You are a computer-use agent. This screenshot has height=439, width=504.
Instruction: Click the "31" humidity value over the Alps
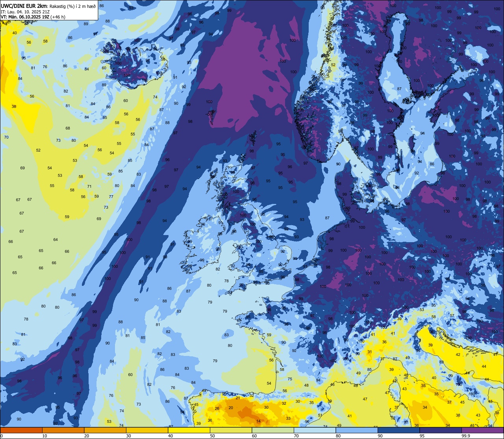tap(370, 352)
